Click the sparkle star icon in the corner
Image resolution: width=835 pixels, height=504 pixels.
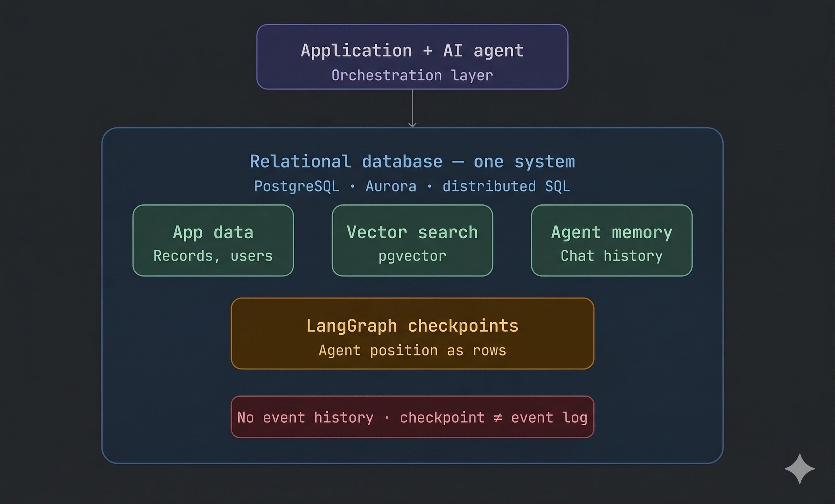pyautogui.click(x=799, y=469)
